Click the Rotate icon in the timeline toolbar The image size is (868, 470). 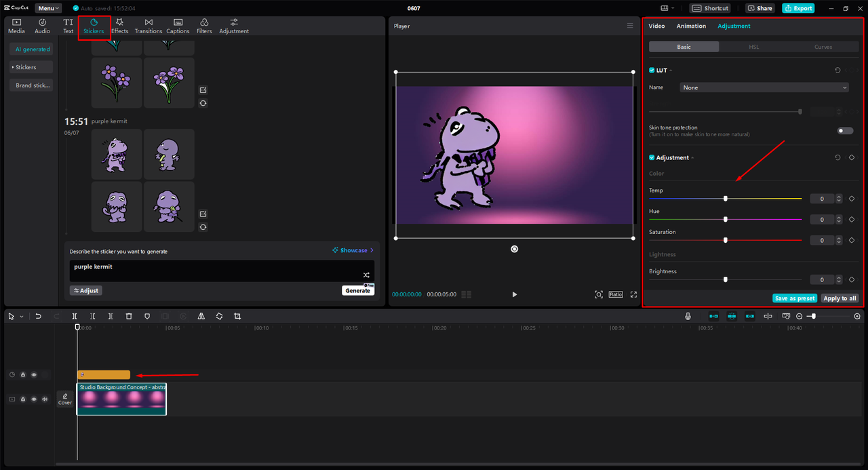220,317
